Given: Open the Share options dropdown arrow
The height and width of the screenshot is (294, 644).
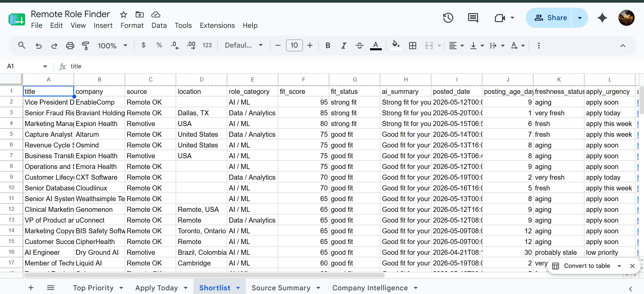Looking at the screenshot, I should (580, 18).
